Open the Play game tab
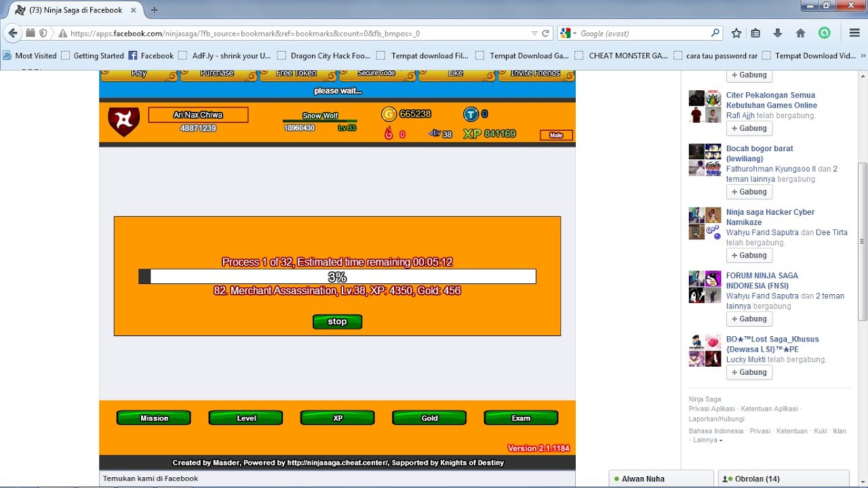The height and width of the screenshot is (488, 868). tap(139, 74)
